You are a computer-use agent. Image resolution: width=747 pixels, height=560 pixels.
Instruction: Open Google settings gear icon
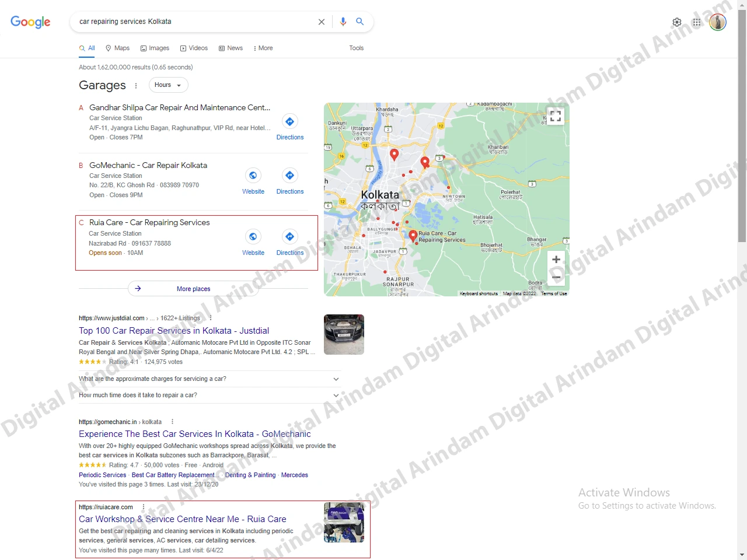point(677,22)
